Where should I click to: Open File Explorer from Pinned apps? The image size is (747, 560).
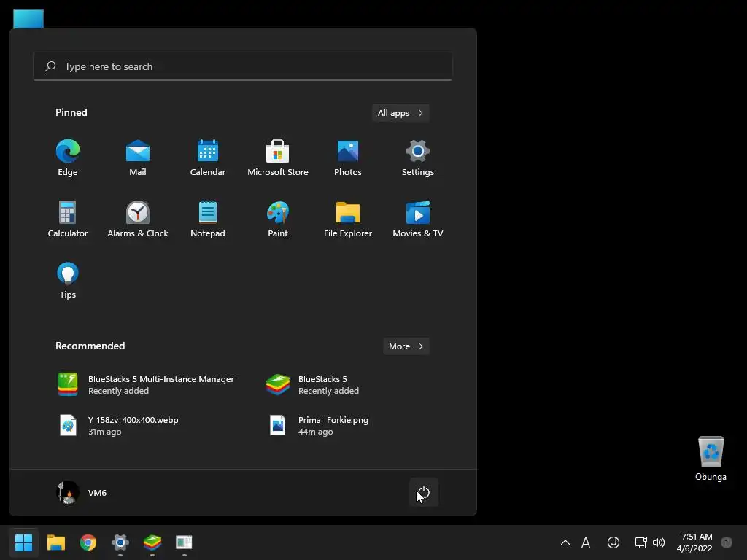coord(348,219)
